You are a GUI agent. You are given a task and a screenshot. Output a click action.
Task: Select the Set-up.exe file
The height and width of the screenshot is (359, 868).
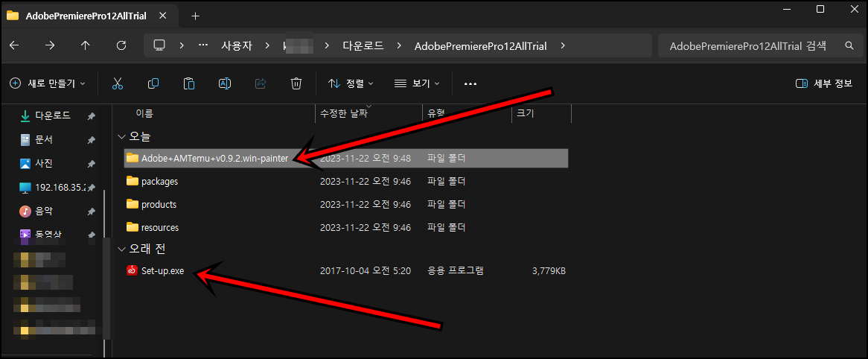pyautogui.click(x=346, y=271)
